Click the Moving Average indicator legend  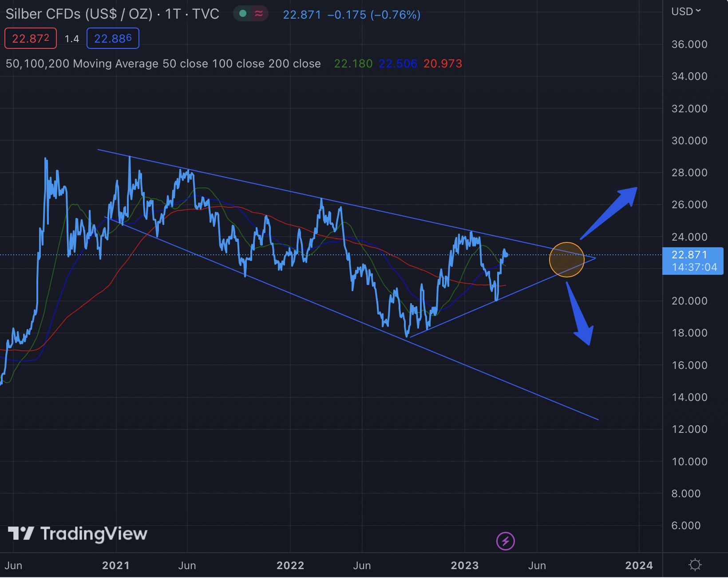click(163, 64)
